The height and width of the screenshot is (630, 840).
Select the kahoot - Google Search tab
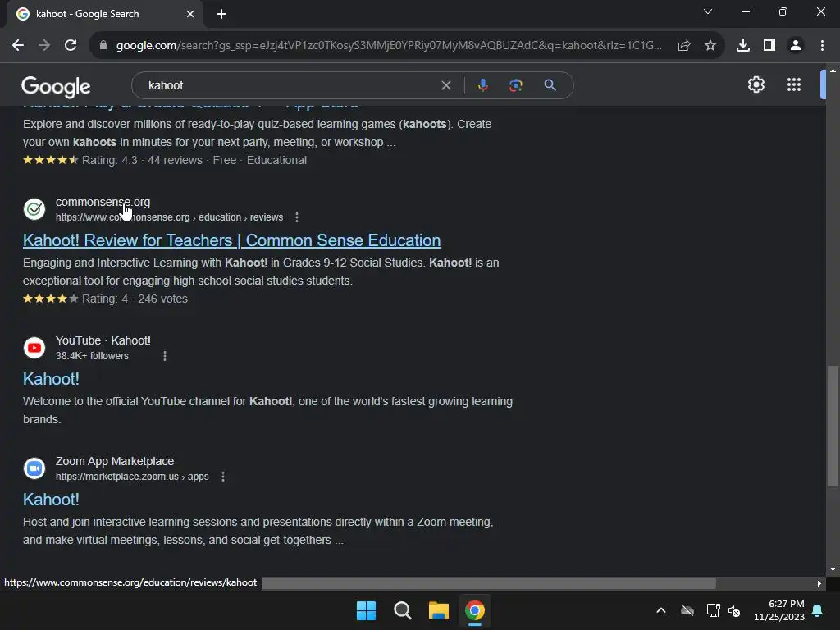click(x=104, y=14)
